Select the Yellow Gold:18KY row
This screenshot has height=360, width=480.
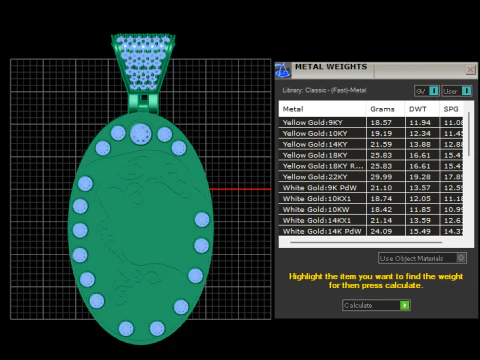click(371, 155)
